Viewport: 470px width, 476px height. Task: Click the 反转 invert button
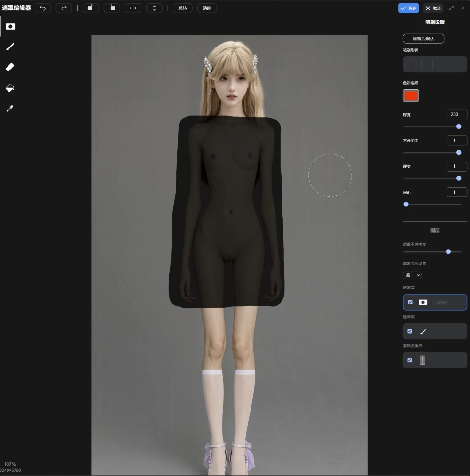(x=182, y=8)
